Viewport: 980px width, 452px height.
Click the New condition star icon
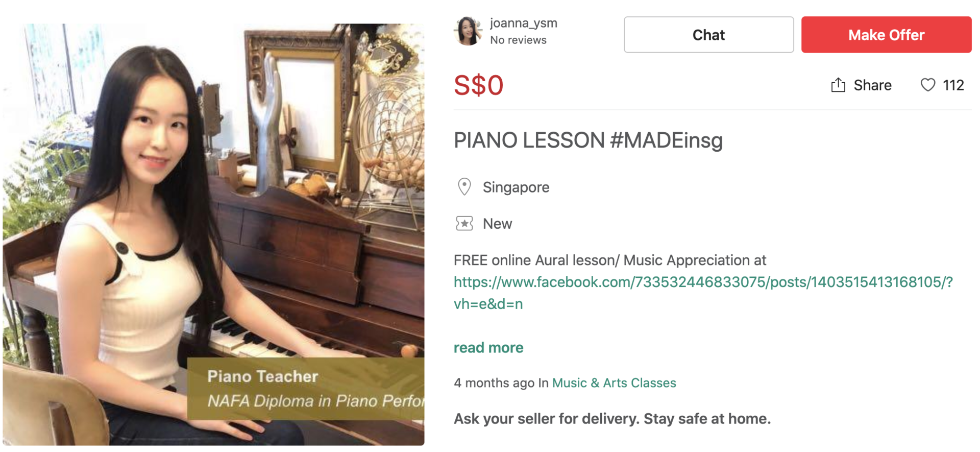pos(464,224)
